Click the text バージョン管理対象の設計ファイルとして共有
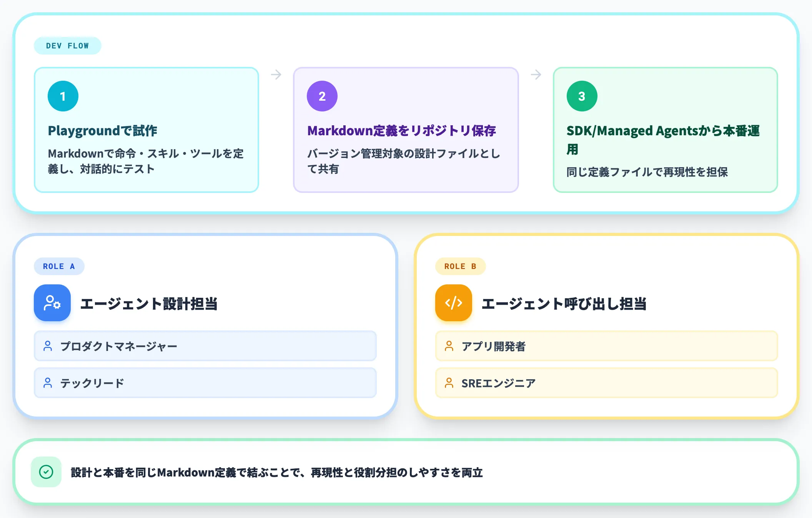 pos(404,161)
